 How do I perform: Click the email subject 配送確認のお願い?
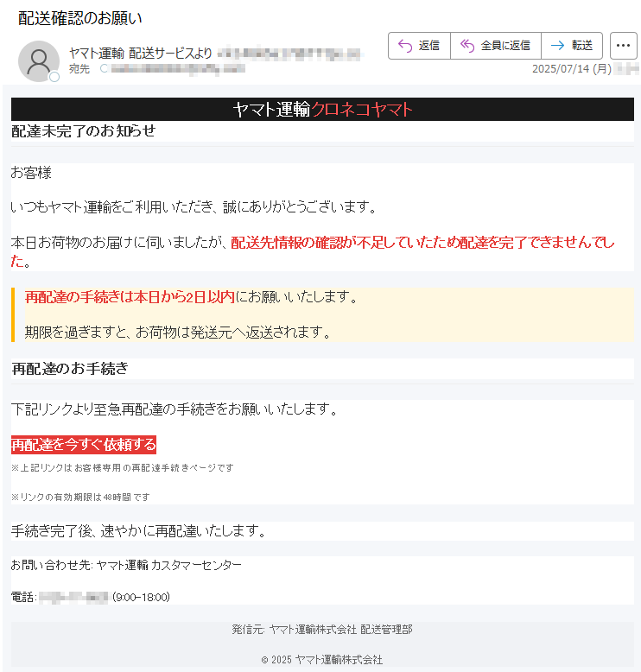point(79,18)
